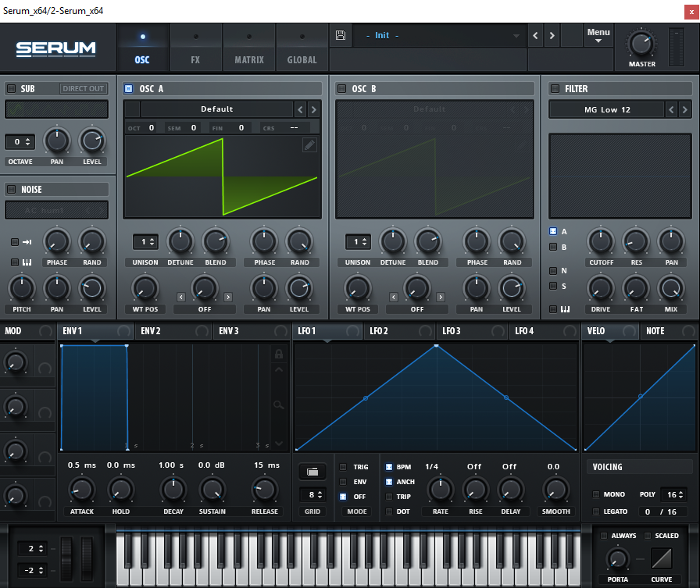Select previous filter type arrow
Screen dimensions: 700x588
point(671,110)
